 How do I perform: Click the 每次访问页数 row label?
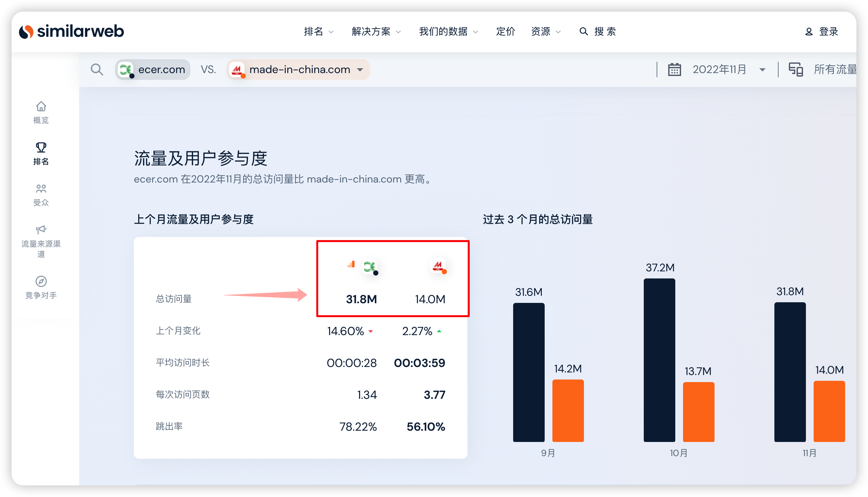click(182, 394)
